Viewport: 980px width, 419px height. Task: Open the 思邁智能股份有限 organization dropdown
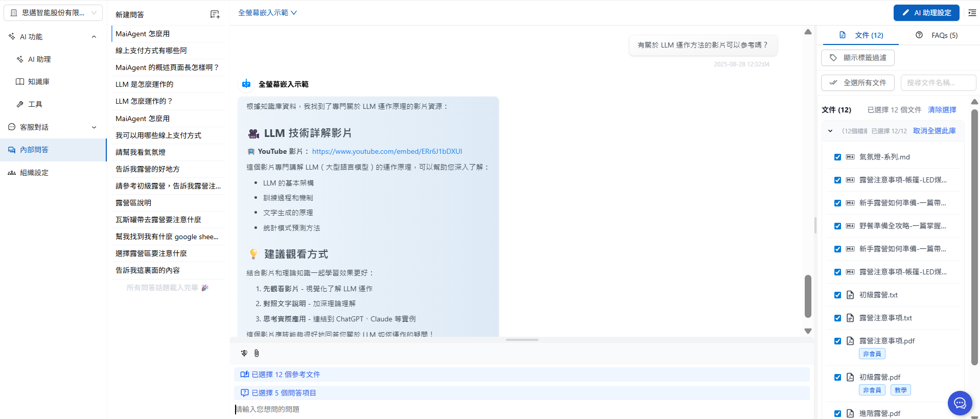53,13
